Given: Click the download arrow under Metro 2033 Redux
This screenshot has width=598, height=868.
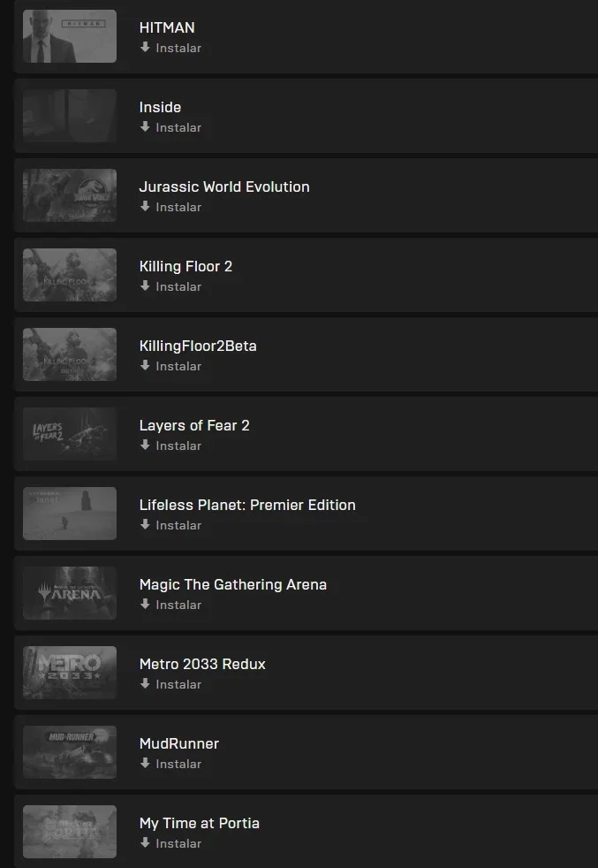Looking at the screenshot, I should [145, 684].
